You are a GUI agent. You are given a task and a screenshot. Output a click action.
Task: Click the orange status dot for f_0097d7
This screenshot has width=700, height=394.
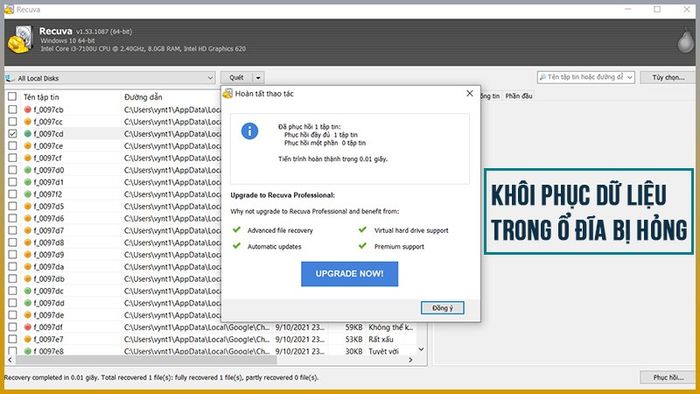point(28,230)
